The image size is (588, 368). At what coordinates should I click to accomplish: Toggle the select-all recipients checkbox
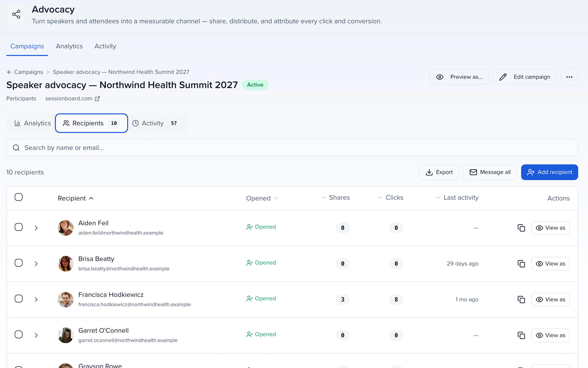[19, 197]
